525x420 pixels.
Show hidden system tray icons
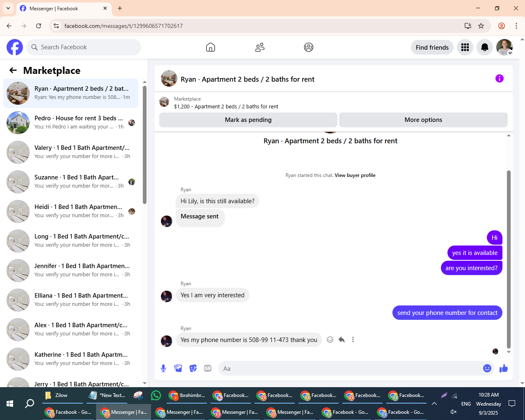[434, 404]
